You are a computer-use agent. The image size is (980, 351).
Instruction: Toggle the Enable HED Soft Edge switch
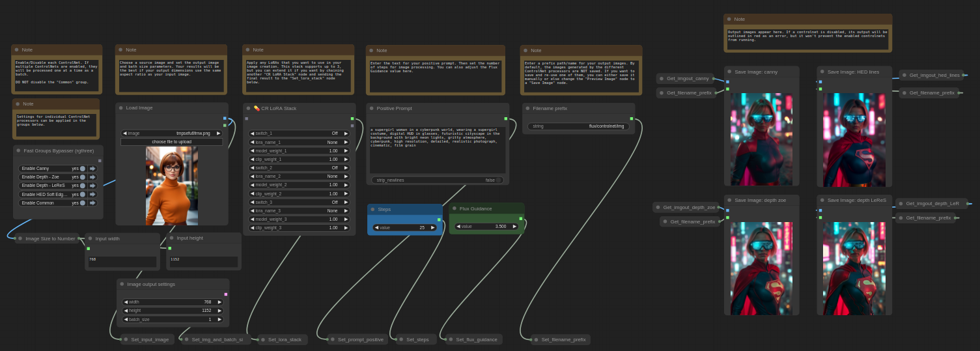[x=82, y=194]
